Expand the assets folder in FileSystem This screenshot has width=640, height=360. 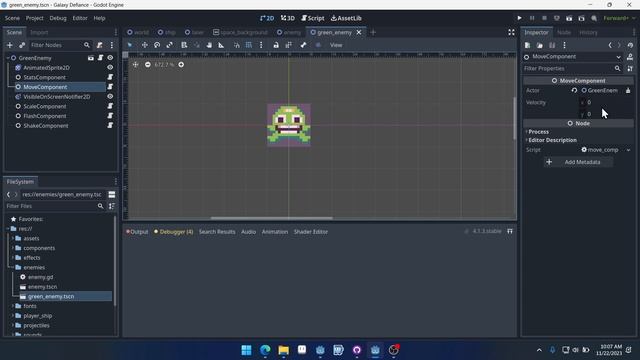13,238
